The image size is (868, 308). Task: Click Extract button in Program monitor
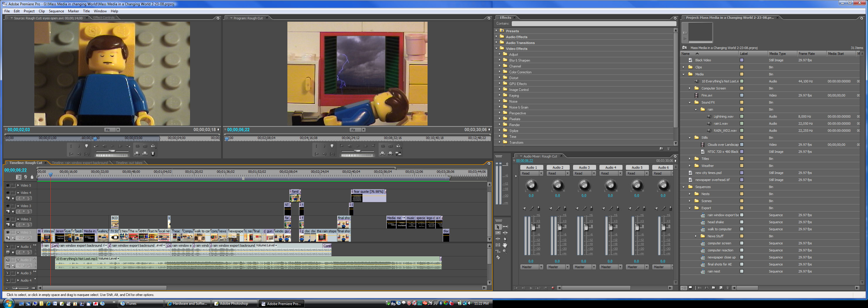(x=390, y=154)
